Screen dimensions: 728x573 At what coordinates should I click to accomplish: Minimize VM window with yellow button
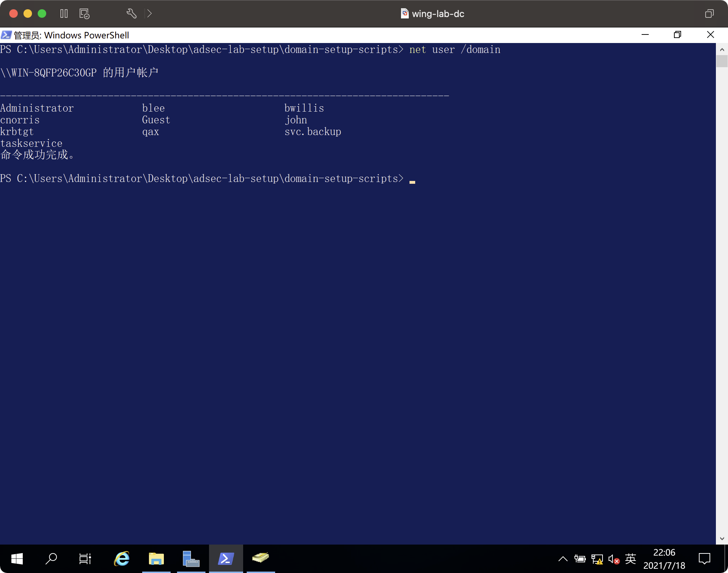click(28, 14)
